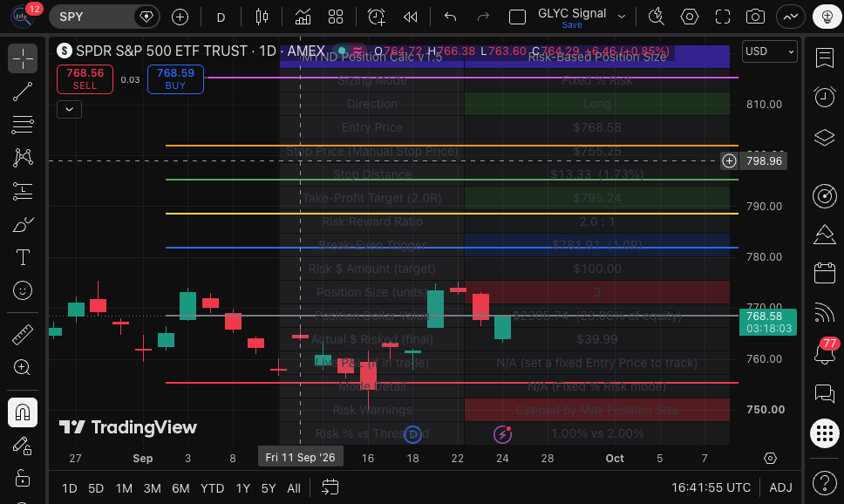Viewport: 844px width, 504px height.
Task: Open the D interval selector
Action: point(221,17)
